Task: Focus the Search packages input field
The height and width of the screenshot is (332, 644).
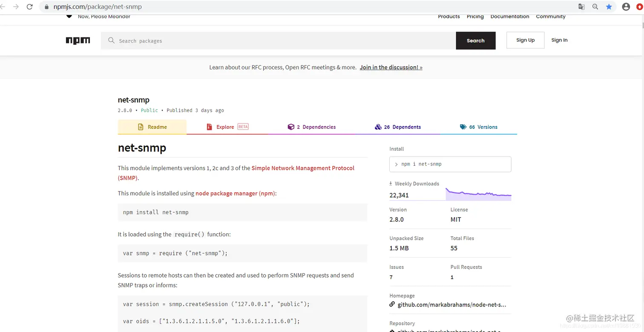Action: click(x=279, y=40)
